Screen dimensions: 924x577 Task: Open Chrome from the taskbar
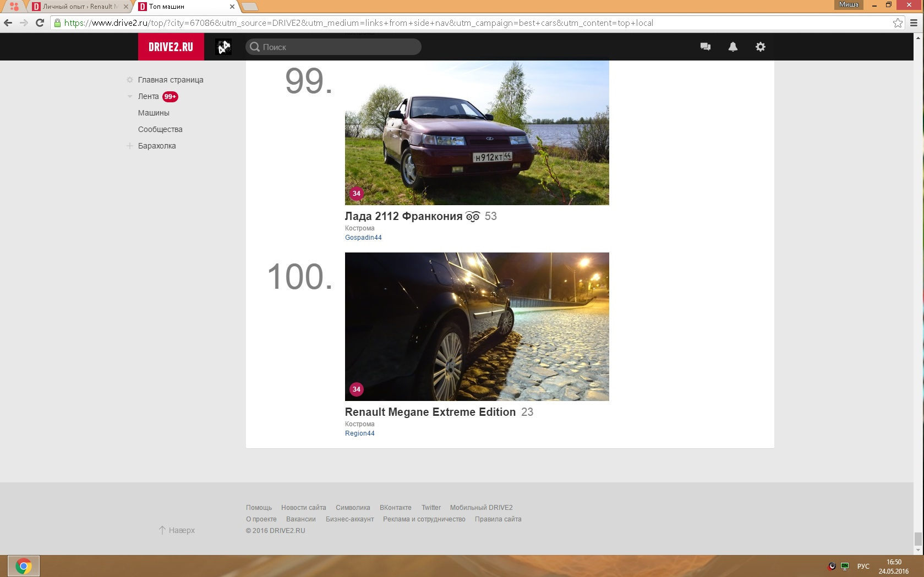coord(24,566)
